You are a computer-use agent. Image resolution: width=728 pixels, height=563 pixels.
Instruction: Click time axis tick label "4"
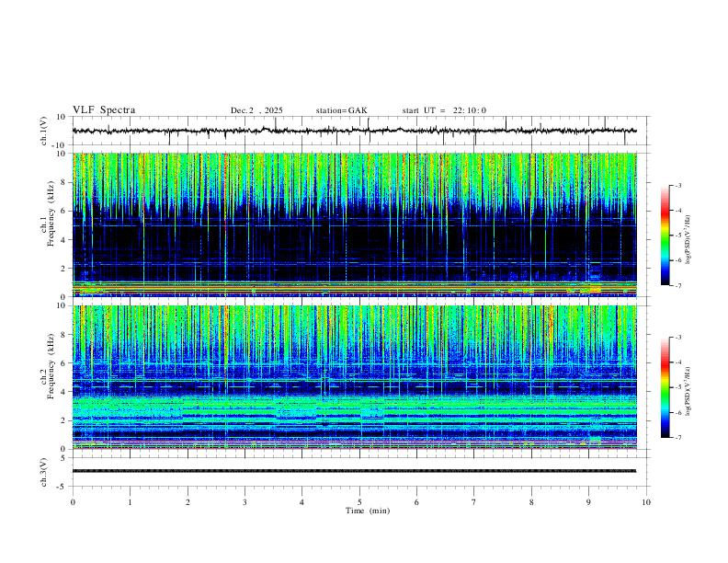point(301,502)
